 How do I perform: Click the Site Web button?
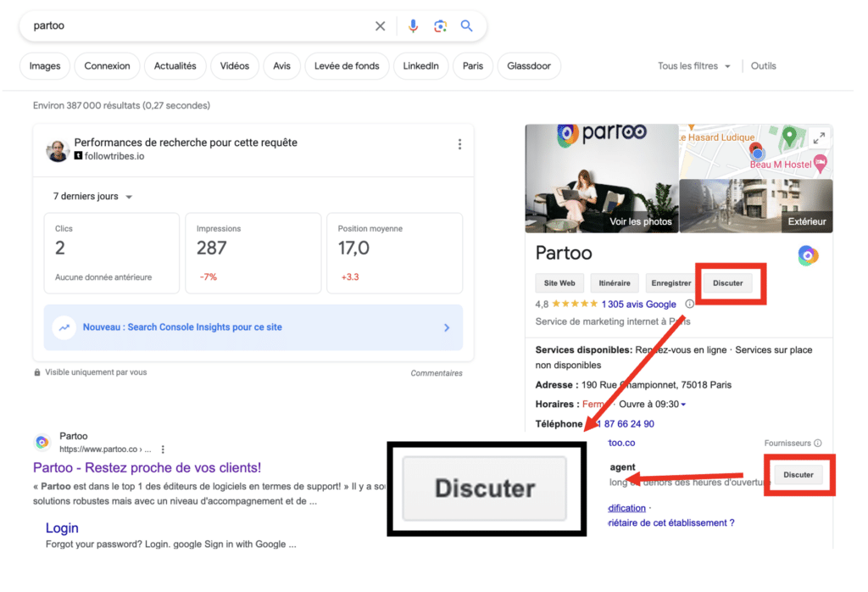[559, 283]
